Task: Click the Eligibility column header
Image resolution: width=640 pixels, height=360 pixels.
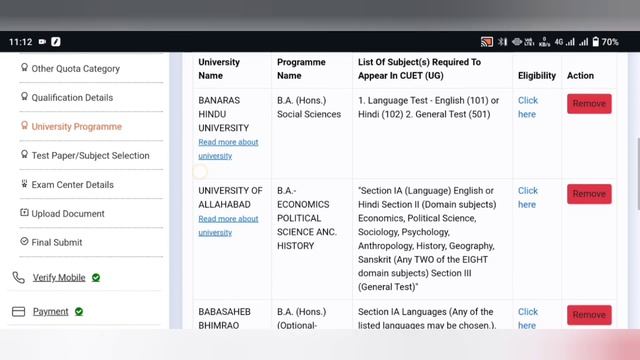Action: tap(537, 76)
